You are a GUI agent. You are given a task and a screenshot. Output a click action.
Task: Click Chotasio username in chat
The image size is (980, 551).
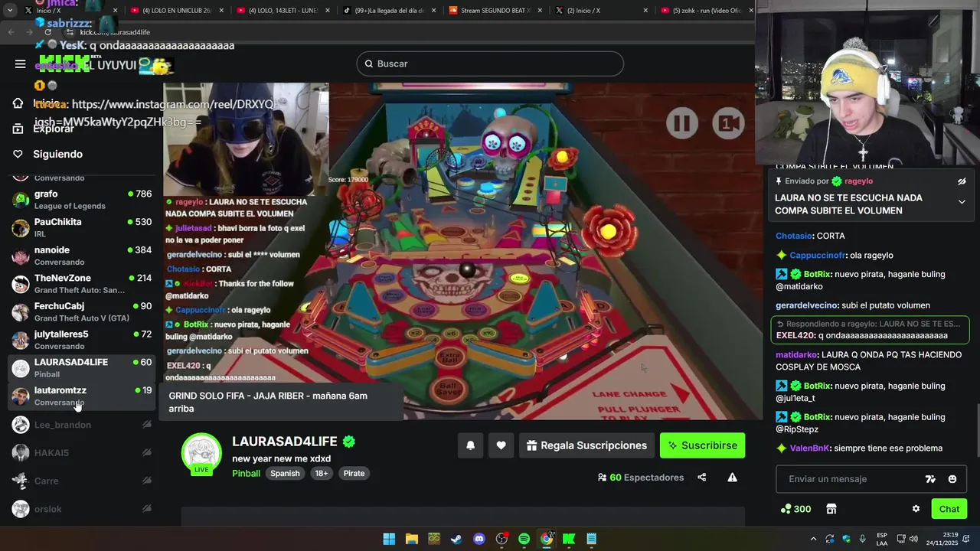pos(795,236)
